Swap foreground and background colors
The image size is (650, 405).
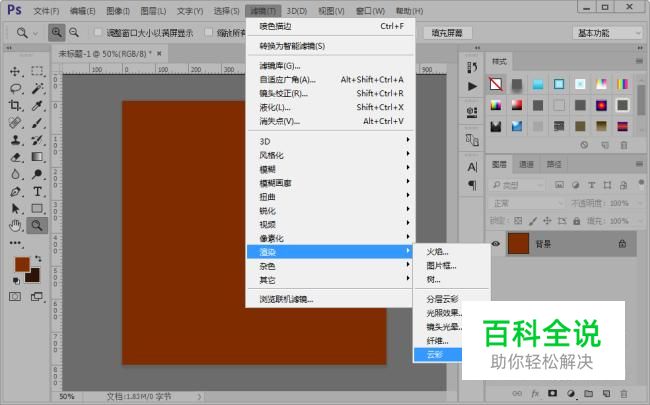[38, 259]
